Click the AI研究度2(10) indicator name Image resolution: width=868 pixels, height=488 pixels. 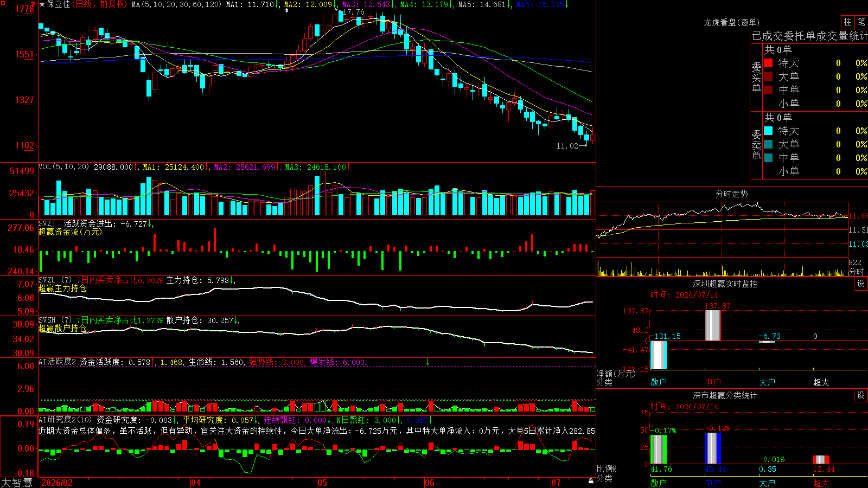(x=65, y=420)
